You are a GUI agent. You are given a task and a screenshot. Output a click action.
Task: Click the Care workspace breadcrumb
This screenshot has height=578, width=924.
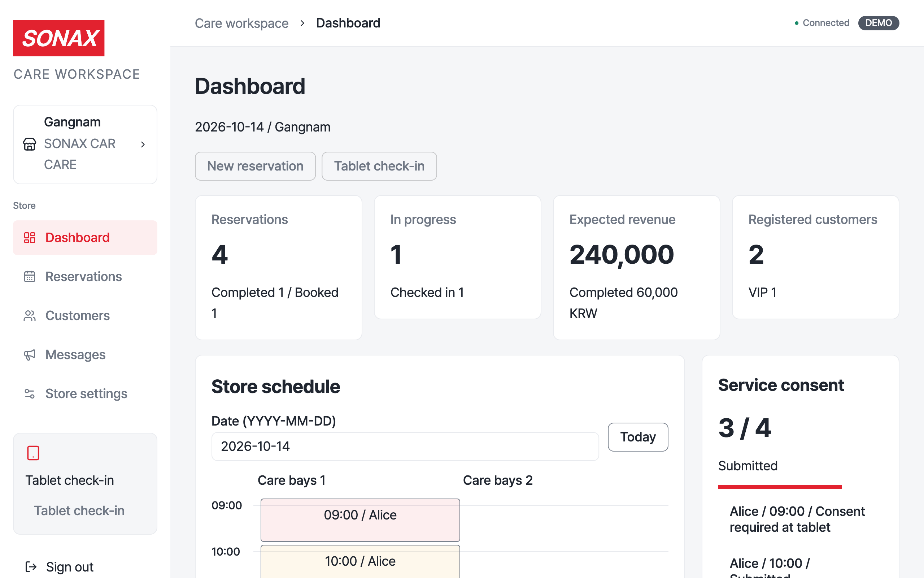tap(241, 23)
